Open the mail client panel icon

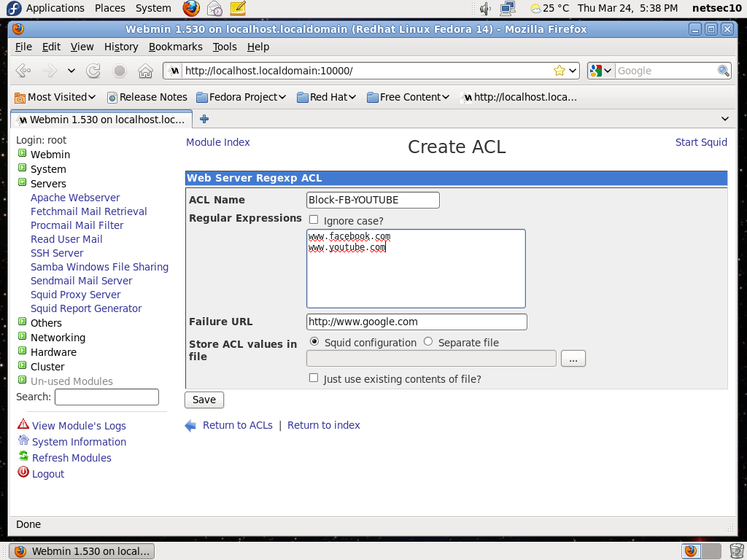pos(214,8)
